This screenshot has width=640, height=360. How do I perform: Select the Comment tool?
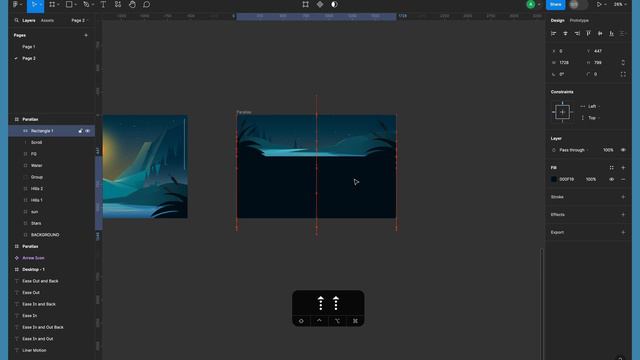pyautogui.click(x=147, y=4)
